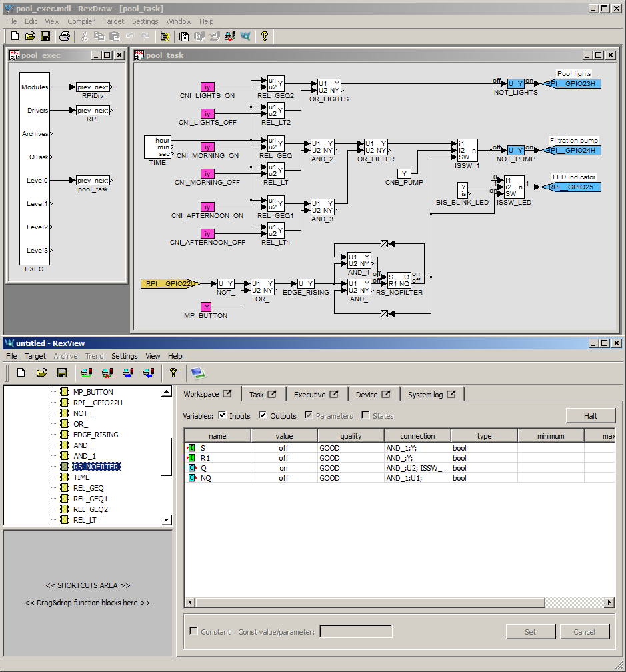Launch RexView via the owl icon in RexDraw
Viewport: 626px width, 672px height.
(245, 37)
